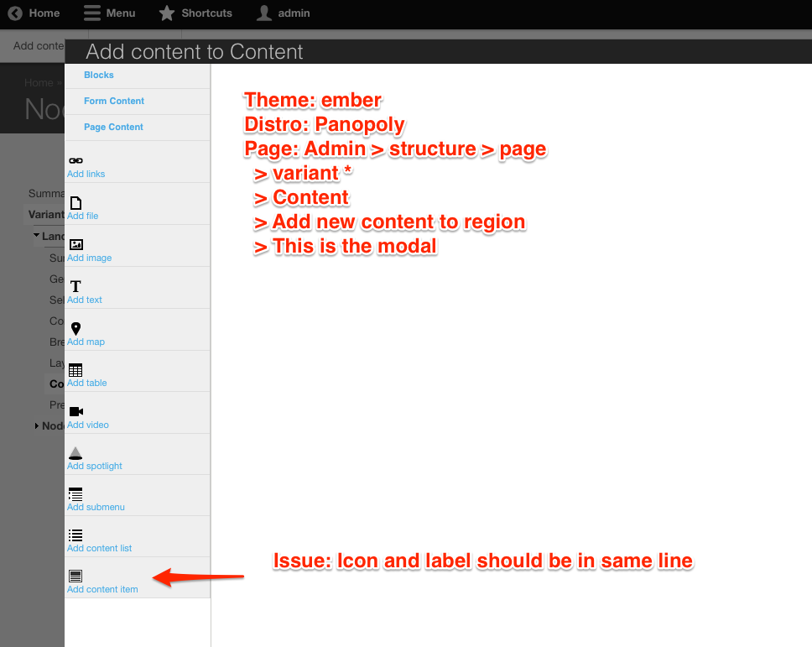Select the Add table icon
The image size is (812, 647).
coord(75,369)
